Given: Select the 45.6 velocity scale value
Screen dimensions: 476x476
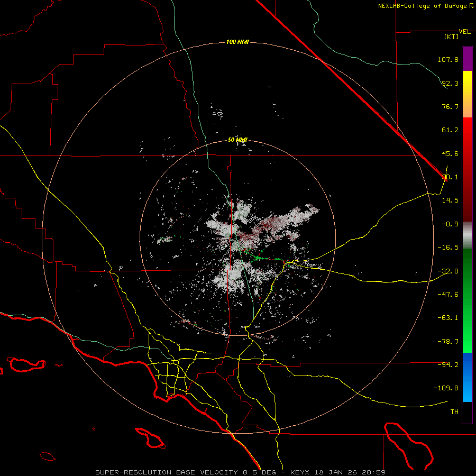Looking at the screenshot, I should [x=450, y=153].
